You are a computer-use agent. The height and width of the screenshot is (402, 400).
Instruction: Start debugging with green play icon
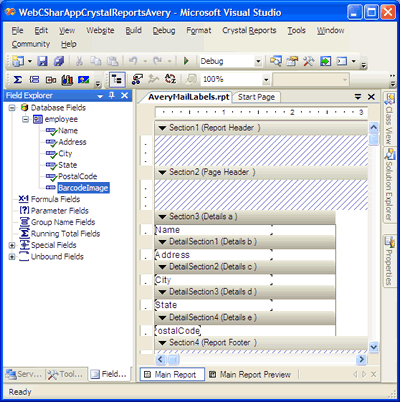(186, 61)
